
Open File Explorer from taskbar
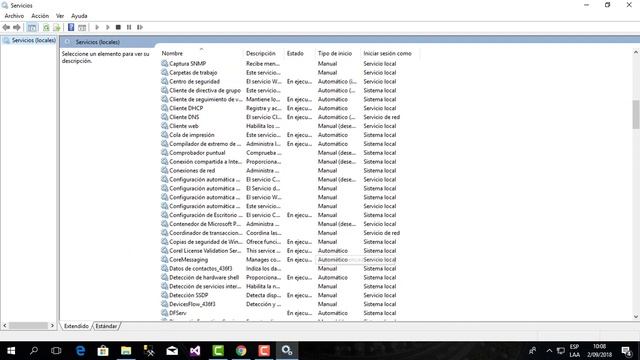click(x=126, y=351)
